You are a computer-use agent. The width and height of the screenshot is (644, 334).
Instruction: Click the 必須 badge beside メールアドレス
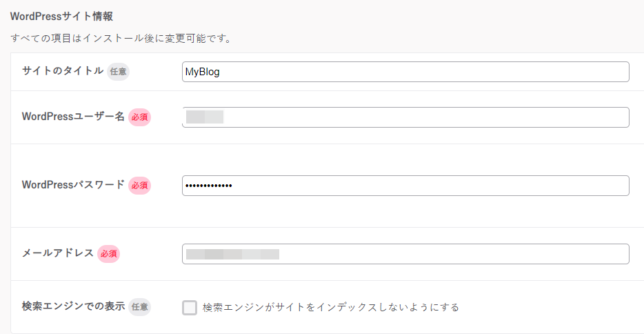pos(108,254)
